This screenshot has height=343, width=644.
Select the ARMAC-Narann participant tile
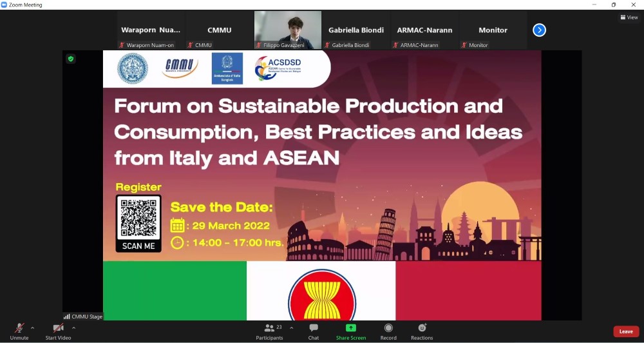click(424, 30)
